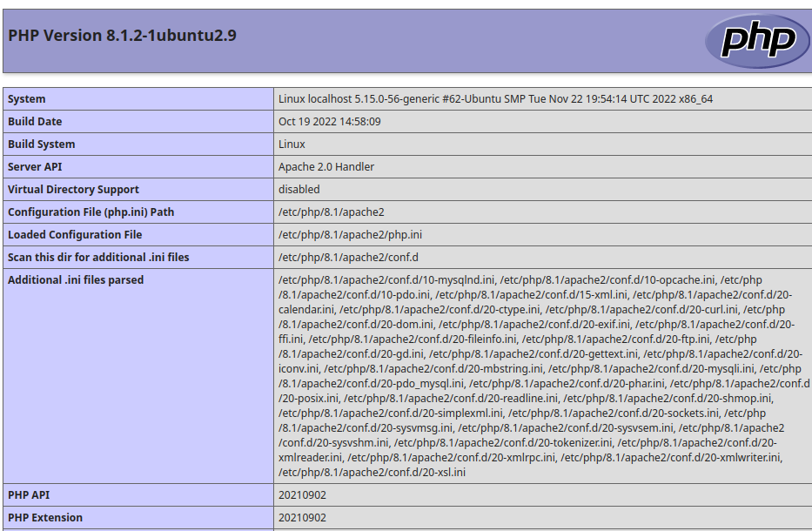Select the Apache 2.0 Handler value
This screenshot has width=812, height=531.
pyautogui.click(x=326, y=167)
